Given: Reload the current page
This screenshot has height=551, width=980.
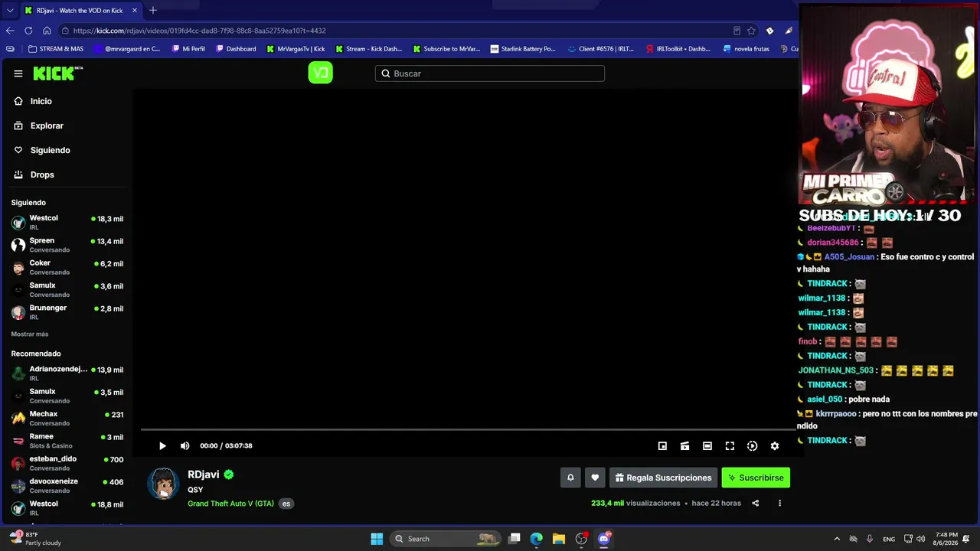Looking at the screenshot, I should click(x=28, y=31).
